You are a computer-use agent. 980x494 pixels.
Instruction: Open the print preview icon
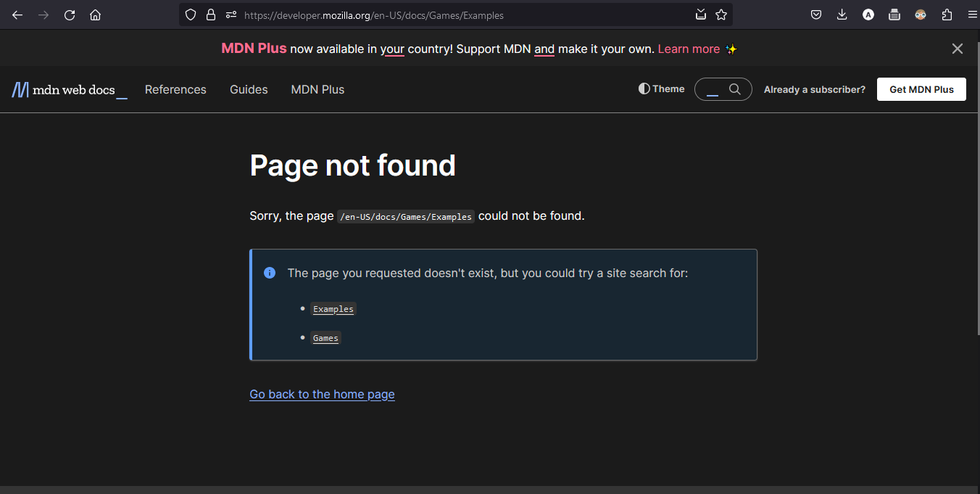[x=894, y=15]
